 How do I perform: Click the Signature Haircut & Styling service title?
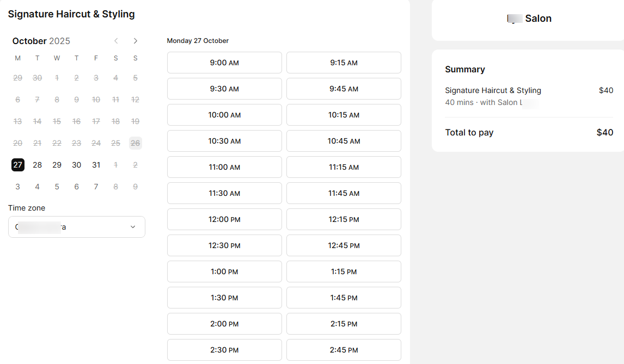[71, 14]
